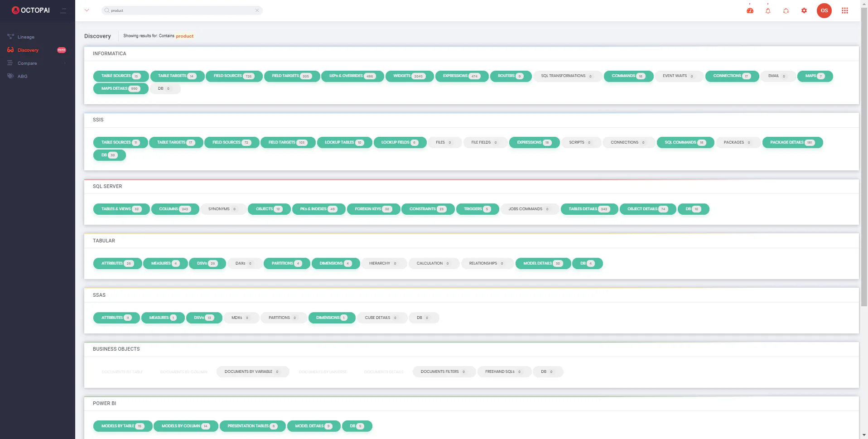
Task: Open settings gear icon
Action: 804,10
